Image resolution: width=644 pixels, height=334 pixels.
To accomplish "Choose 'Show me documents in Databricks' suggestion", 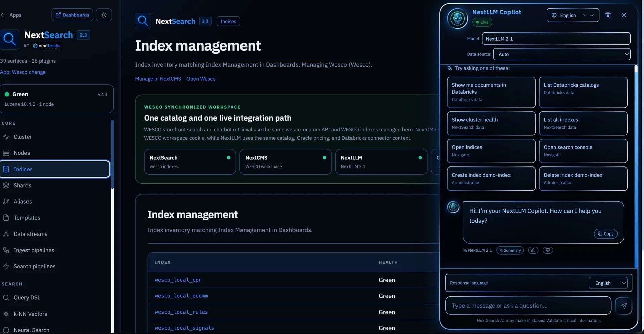I will [491, 92].
